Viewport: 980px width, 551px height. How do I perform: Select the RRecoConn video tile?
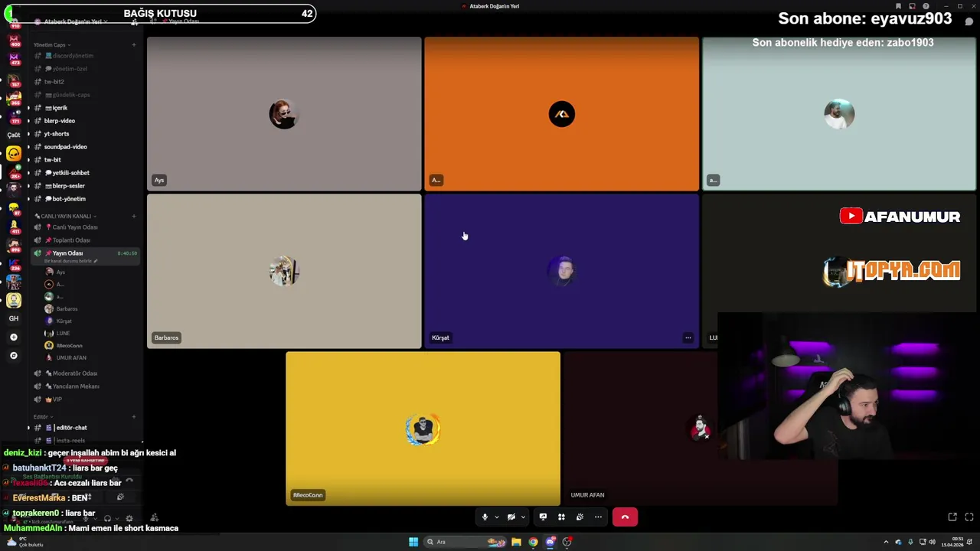(423, 429)
